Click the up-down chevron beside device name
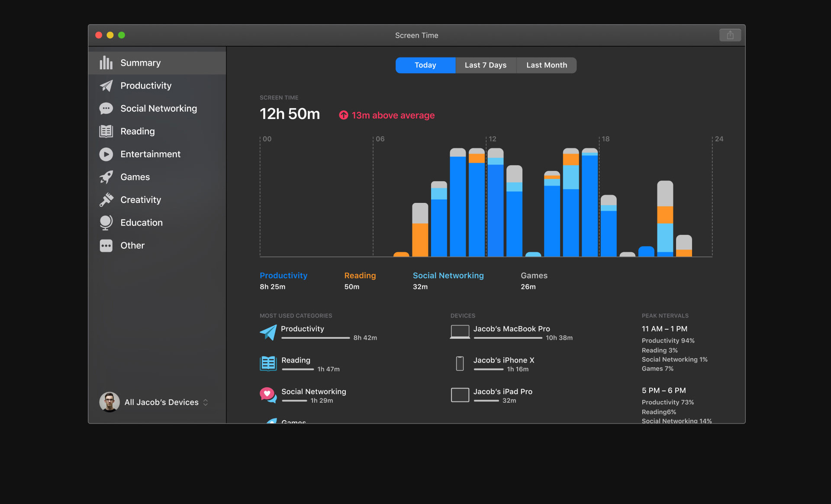831x504 pixels. [206, 402]
